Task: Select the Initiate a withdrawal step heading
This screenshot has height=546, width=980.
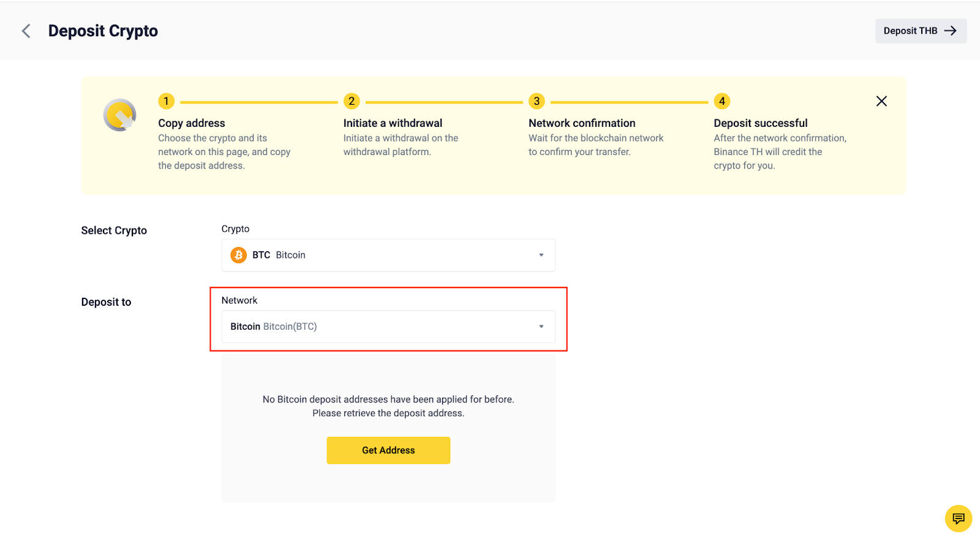Action: [x=393, y=123]
